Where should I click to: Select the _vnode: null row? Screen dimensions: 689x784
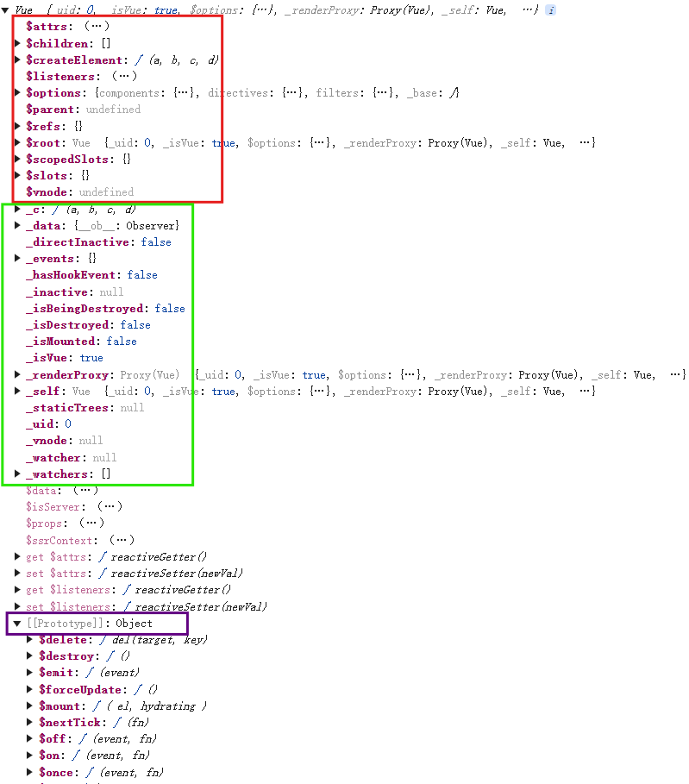pos(64,441)
